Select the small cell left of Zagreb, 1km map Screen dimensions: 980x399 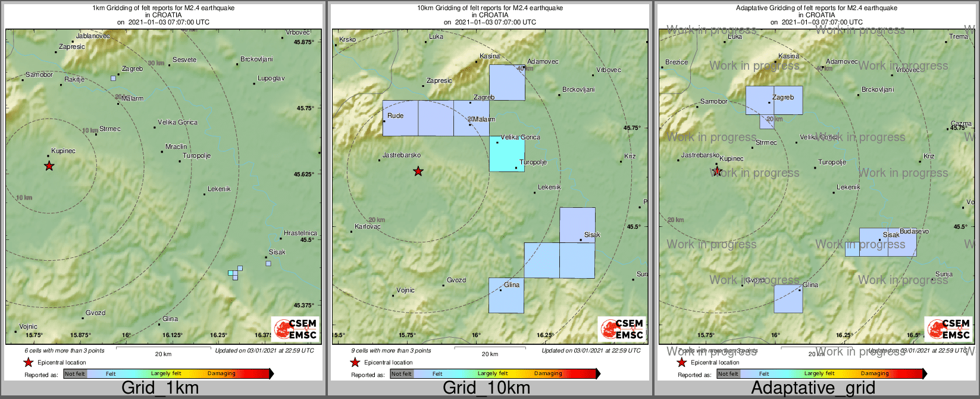[113, 78]
